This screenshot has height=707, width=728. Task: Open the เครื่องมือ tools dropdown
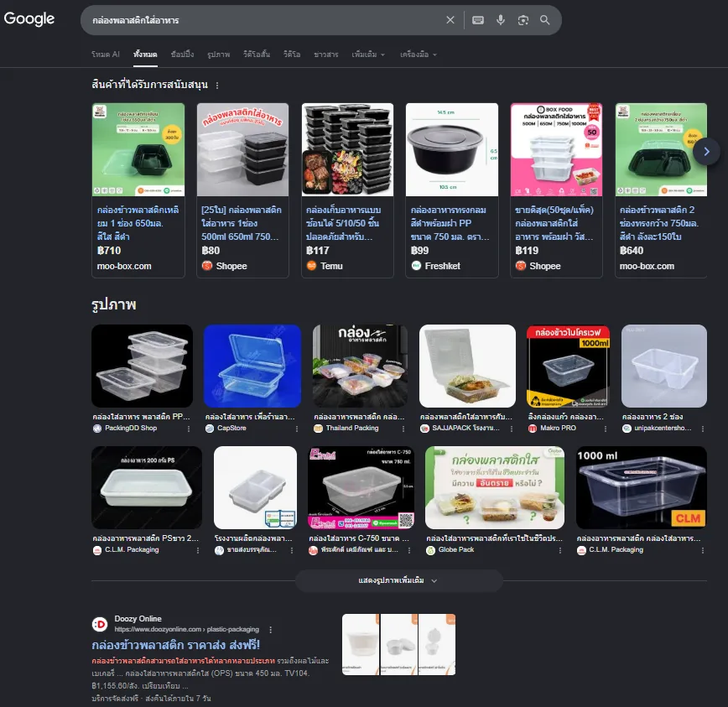[419, 55]
